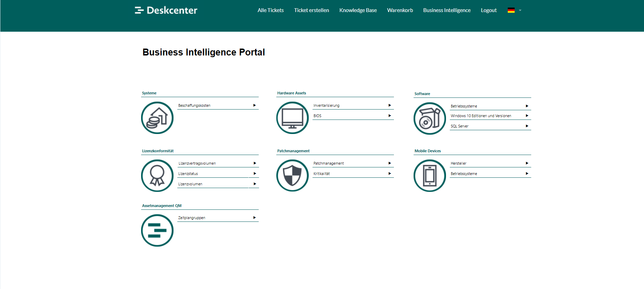Click the Software section heading
The width and height of the screenshot is (644, 289).
[x=422, y=94]
